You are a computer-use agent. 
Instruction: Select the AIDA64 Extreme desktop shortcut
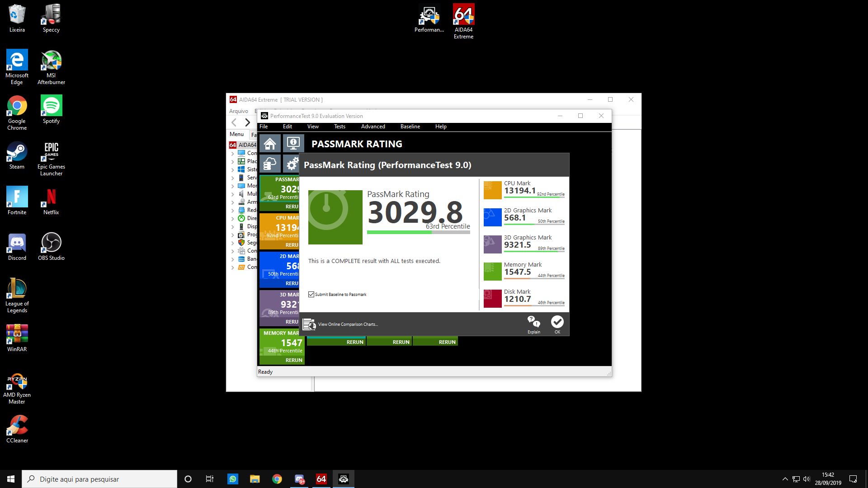pos(463,22)
